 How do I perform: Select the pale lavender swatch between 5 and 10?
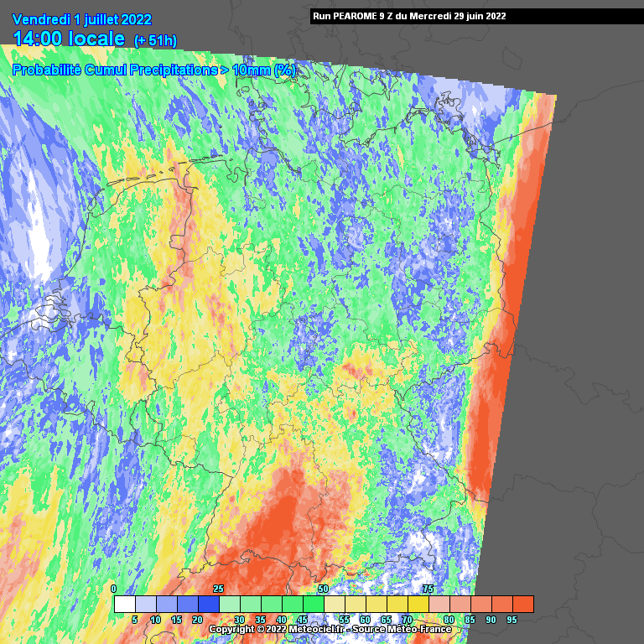pos(145,604)
